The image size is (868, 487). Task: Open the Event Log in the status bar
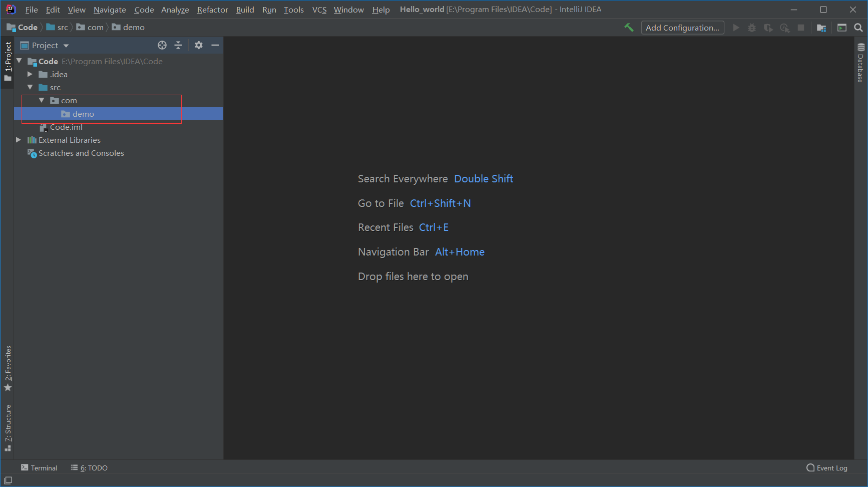point(831,467)
